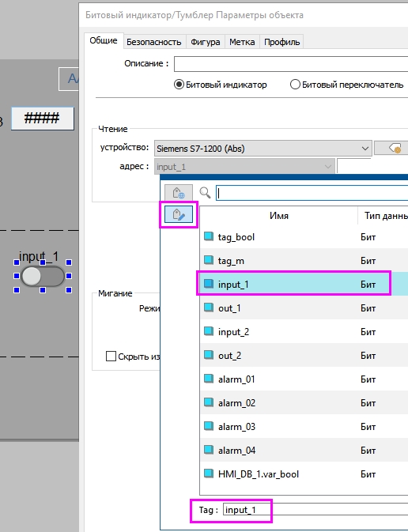The height and width of the screenshot is (532, 408).
Task: Click the user-defined tag icon button
Action: (x=179, y=214)
